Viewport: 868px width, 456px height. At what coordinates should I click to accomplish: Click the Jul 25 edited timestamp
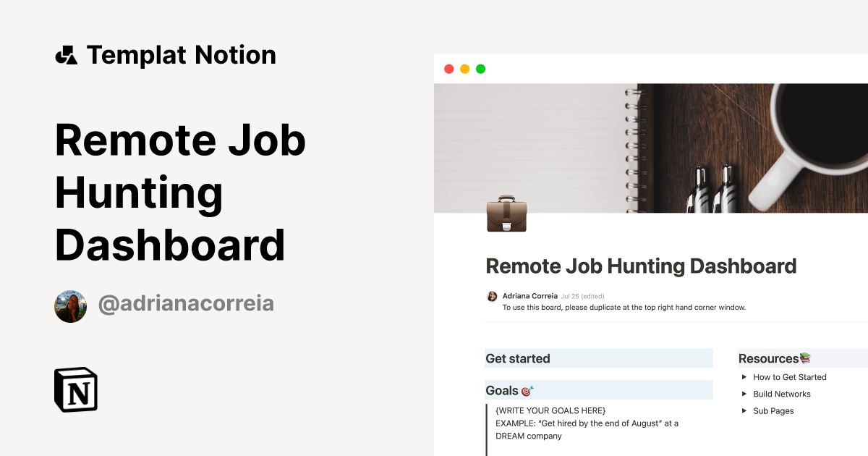[x=584, y=295]
